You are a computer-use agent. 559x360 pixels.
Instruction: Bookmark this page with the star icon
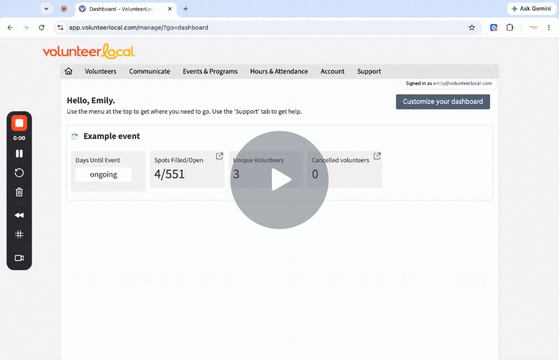(x=472, y=27)
